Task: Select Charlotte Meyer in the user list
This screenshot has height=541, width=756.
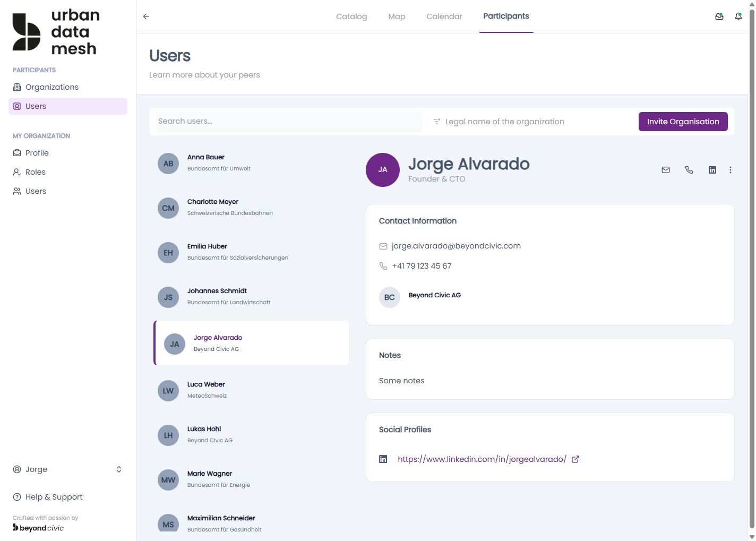Action: pos(251,208)
